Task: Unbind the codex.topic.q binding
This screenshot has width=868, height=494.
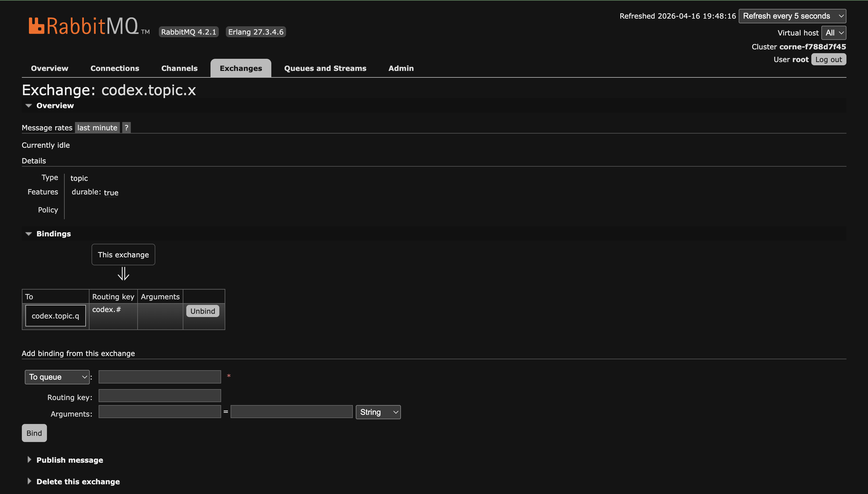Action: tap(203, 311)
